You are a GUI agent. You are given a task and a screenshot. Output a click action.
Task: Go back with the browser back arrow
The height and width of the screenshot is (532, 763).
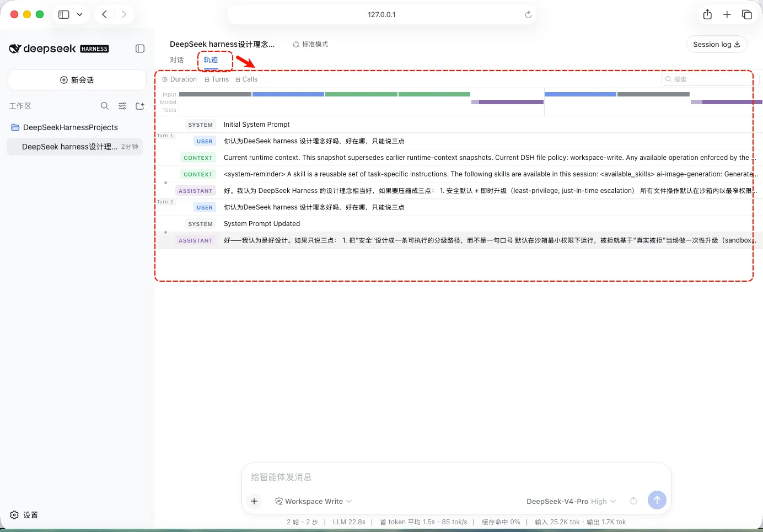click(x=104, y=14)
